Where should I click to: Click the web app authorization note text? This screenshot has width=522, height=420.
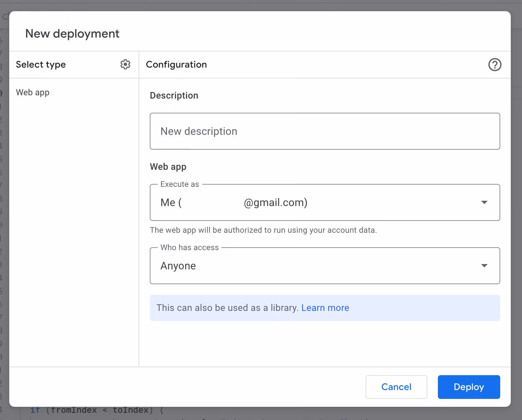pyautogui.click(x=263, y=230)
